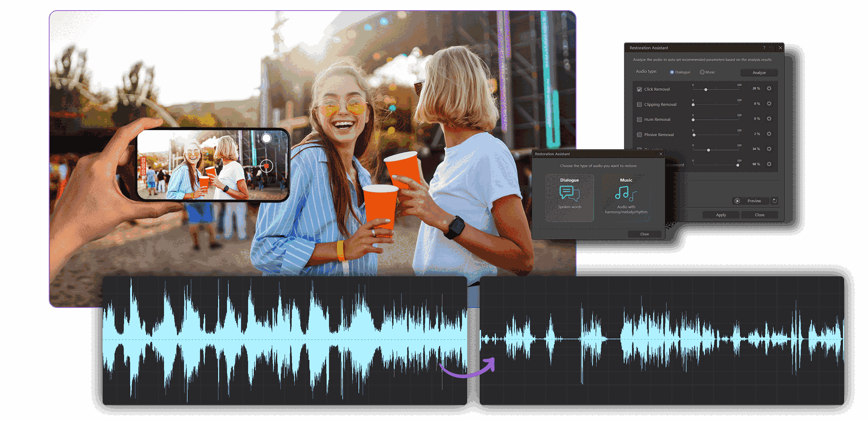Select the Dialogue audio type radio
Image resolution: width=868 pixels, height=422 pixels.
tap(672, 72)
